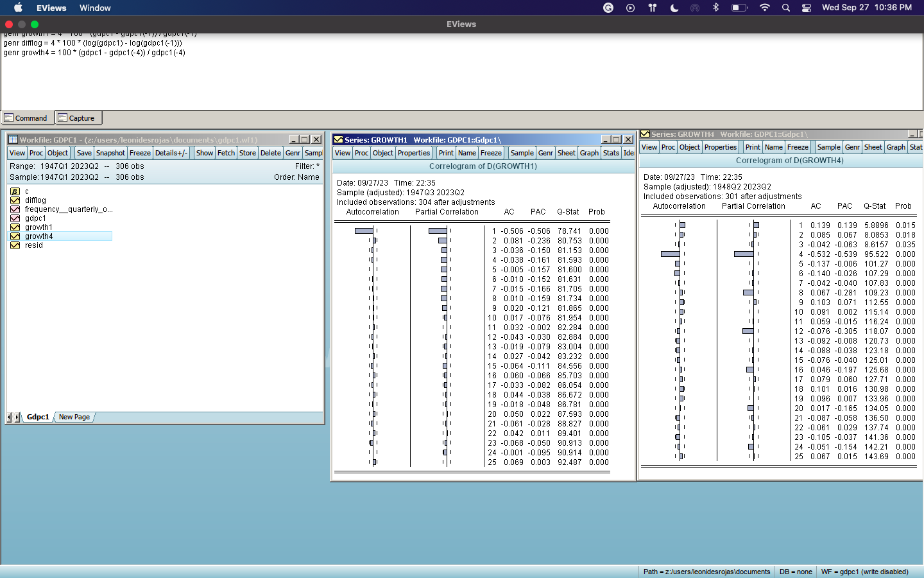Viewport: 924px width, 578px height.
Task: Click the growth4 series icon in workfile
Action: [x=15, y=236]
